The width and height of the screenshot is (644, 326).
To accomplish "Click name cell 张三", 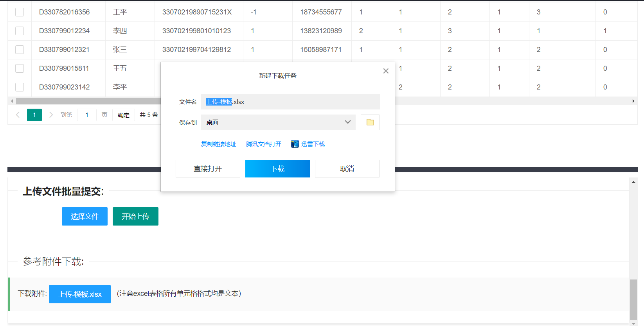I will pos(120,50).
